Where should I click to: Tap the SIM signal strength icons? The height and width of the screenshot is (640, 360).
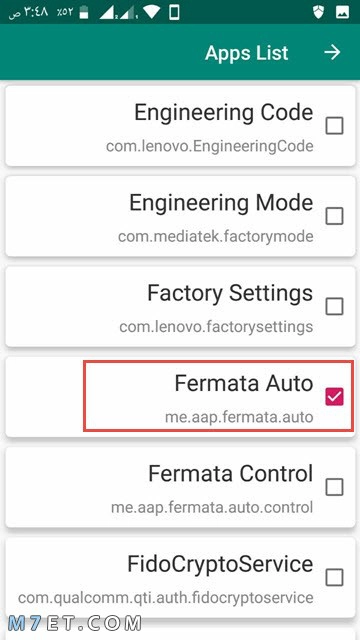click(118, 12)
